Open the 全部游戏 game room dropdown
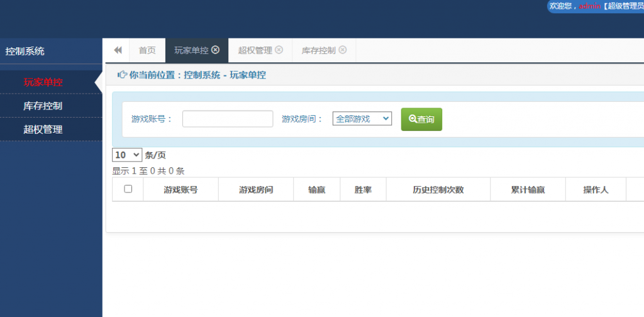 pos(362,118)
